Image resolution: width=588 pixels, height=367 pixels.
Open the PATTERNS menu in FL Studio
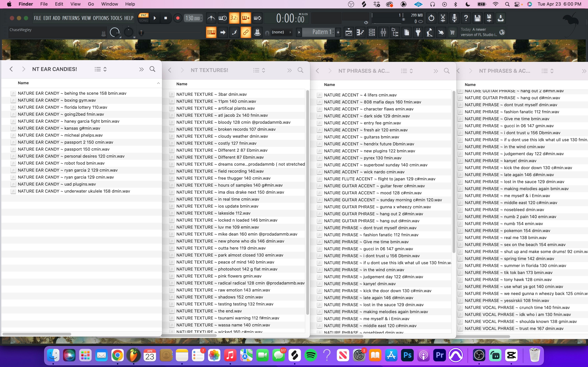(x=71, y=18)
